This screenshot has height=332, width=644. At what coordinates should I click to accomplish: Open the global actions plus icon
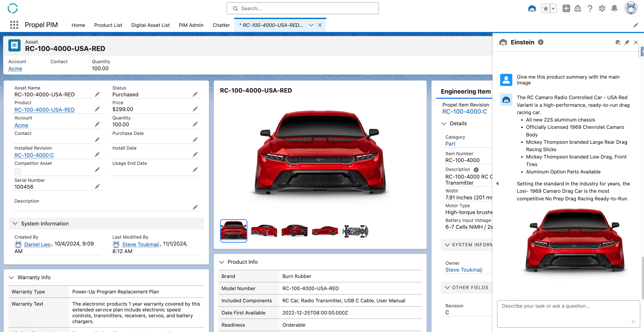click(x=566, y=9)
